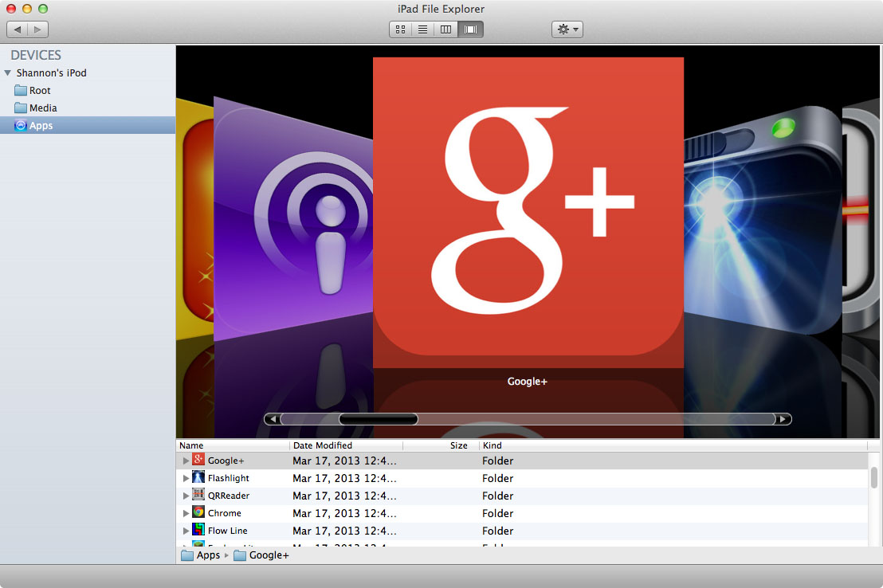Click the cover flow scroll left arrow

coord(273,419)
